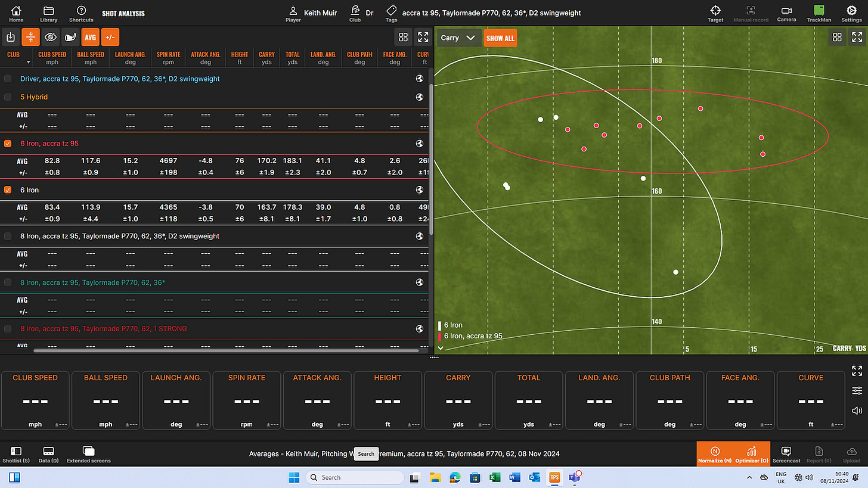Toggle the +/- deviation rows button
The image size is (868, 488).
click(x=110, y=37)
